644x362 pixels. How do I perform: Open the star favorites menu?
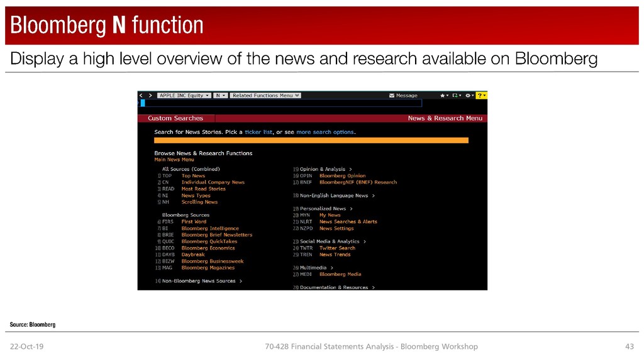click(x=444, y=96)
